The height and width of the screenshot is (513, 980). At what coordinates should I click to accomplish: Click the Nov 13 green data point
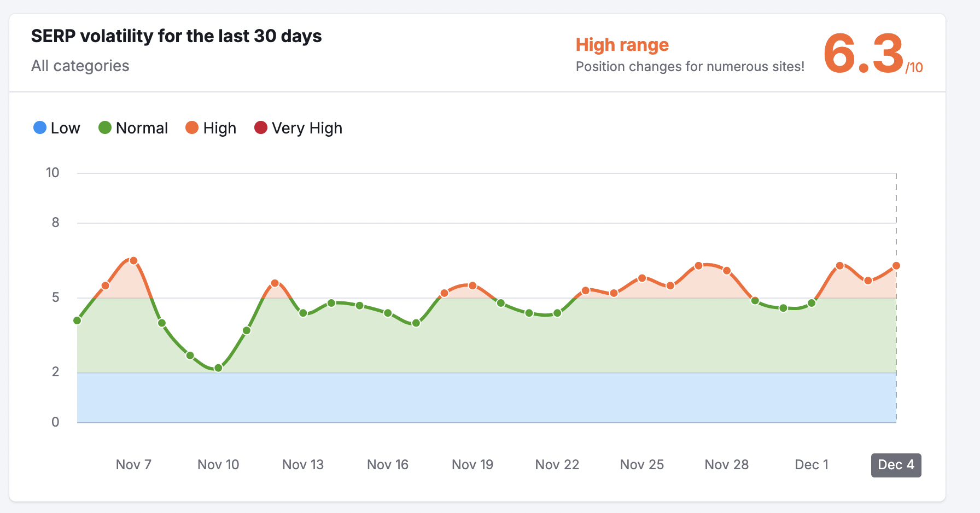pyautogui.click(x=303, y=313)
